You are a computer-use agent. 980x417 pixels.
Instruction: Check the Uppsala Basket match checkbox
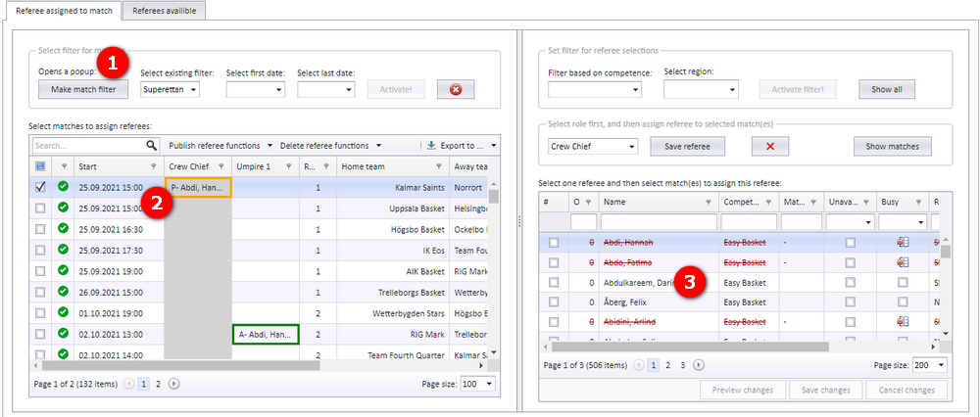click(40, 208)
